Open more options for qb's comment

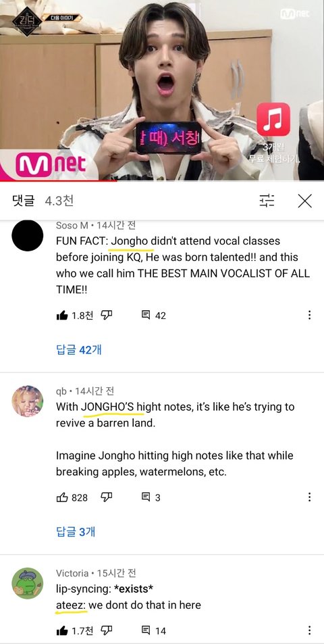[x=309, y=497]
